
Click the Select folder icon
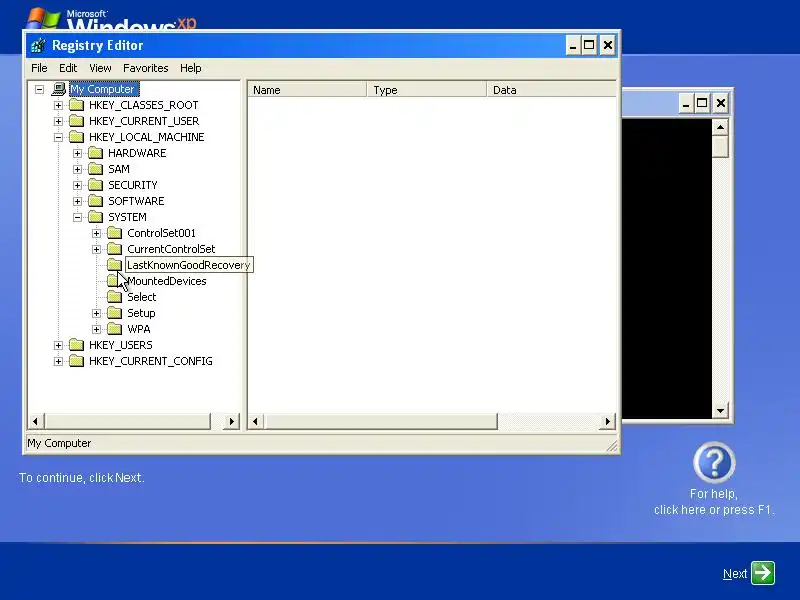click(115, 297)
